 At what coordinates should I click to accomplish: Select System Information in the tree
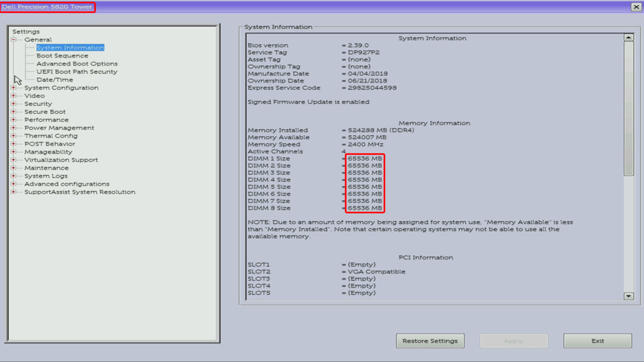pos(70,48)
